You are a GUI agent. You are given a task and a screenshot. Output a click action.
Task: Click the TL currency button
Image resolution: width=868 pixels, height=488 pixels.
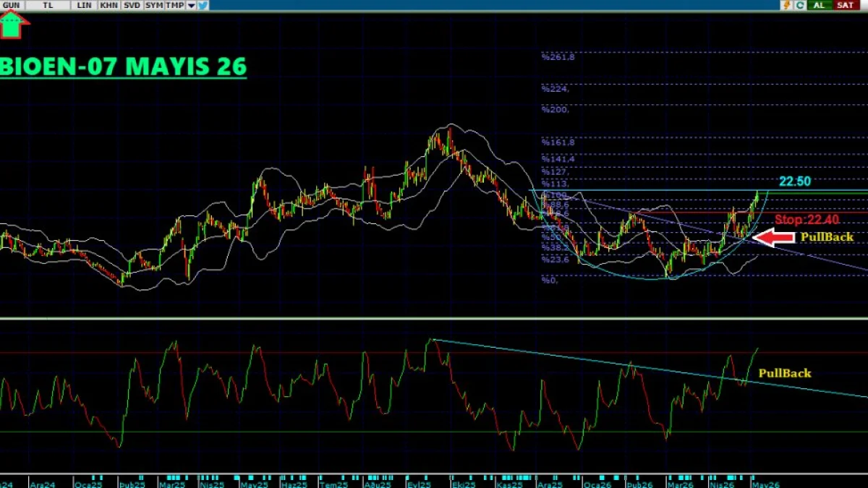(48, 5)
